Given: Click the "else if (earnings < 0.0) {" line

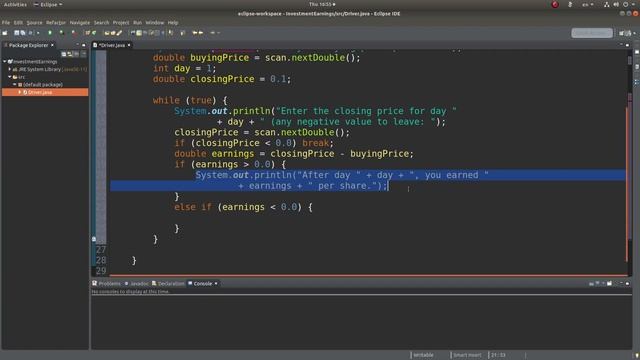Looking at the screenshot, I should tap(243, 207).
